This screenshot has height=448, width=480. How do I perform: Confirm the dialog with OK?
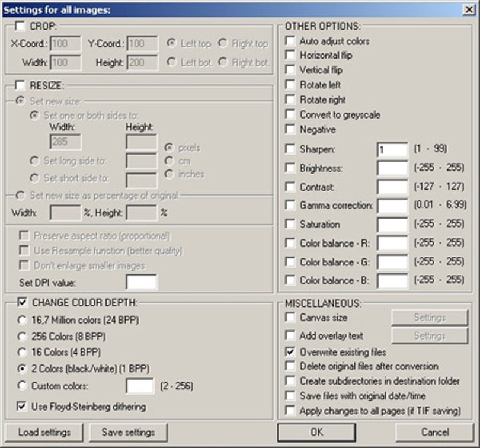coord(317,432)
